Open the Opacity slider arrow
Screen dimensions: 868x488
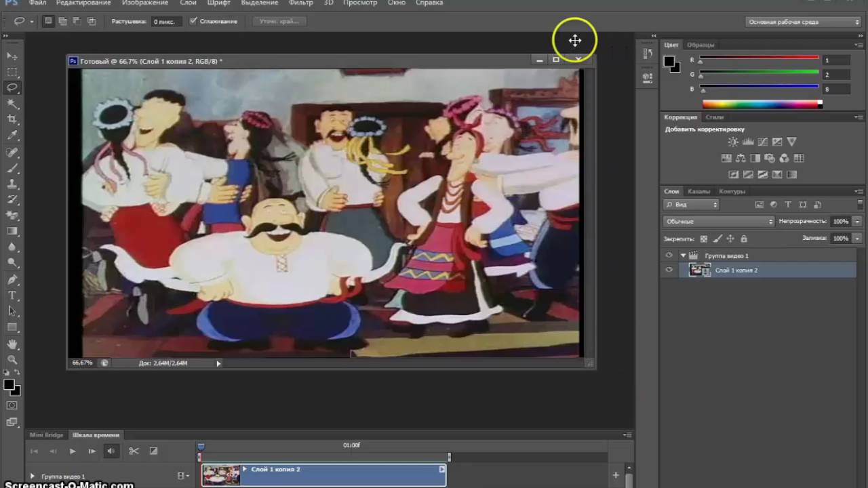[x=857, y=221]
